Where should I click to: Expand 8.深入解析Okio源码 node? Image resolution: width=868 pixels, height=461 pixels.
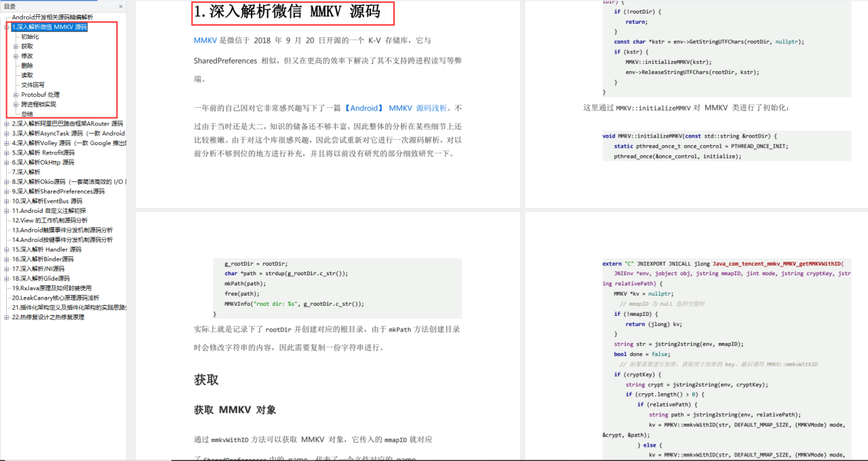7,182
